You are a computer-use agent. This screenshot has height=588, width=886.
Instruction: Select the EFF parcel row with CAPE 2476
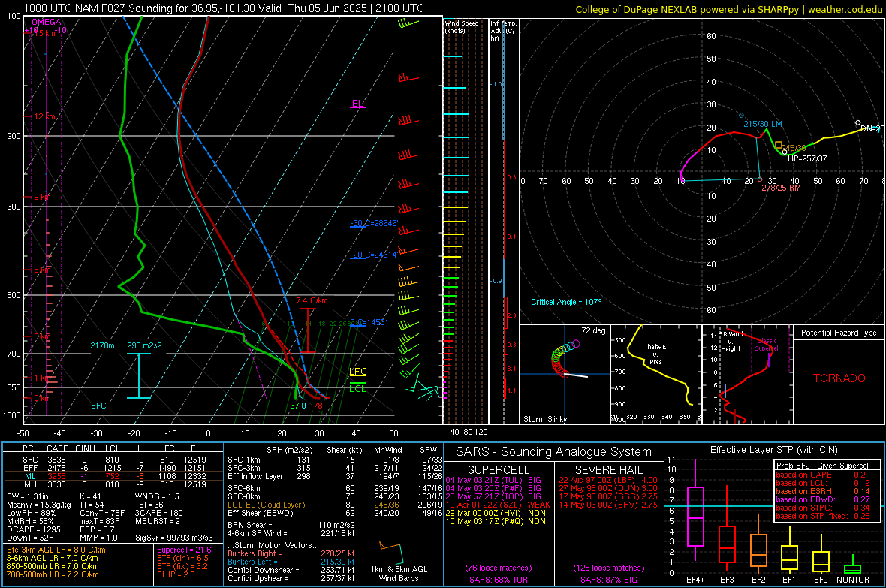113,468
